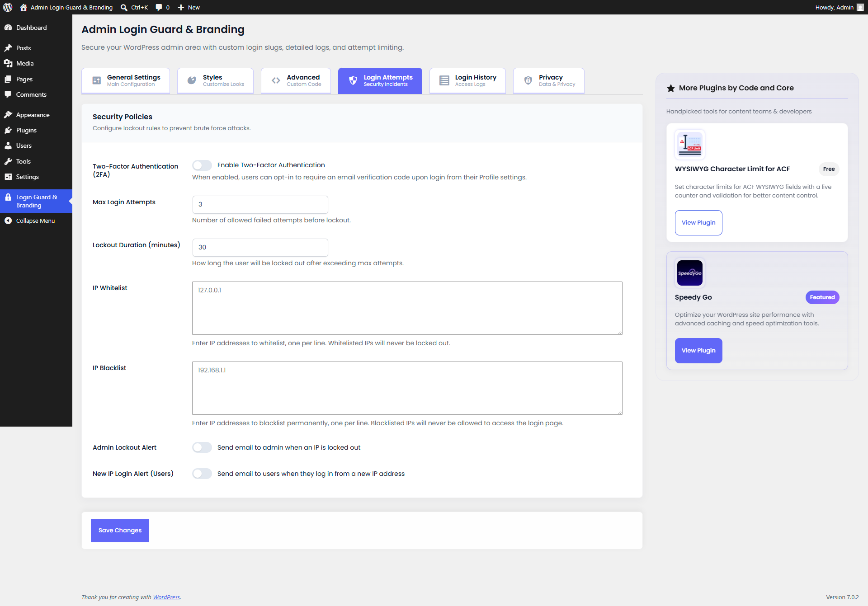Open the Advanced Custom Code tab
Screen dimensions: 868x606
click(296, 80)
